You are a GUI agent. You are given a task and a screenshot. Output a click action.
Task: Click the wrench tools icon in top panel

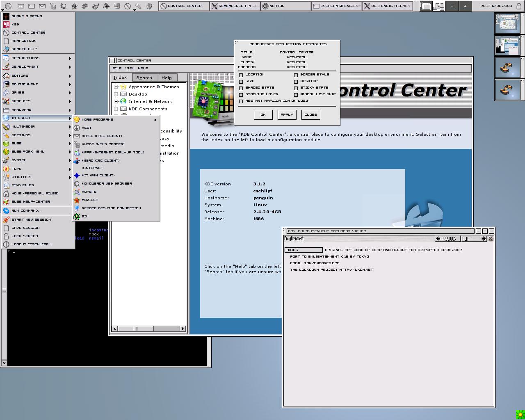click(138, 6)
